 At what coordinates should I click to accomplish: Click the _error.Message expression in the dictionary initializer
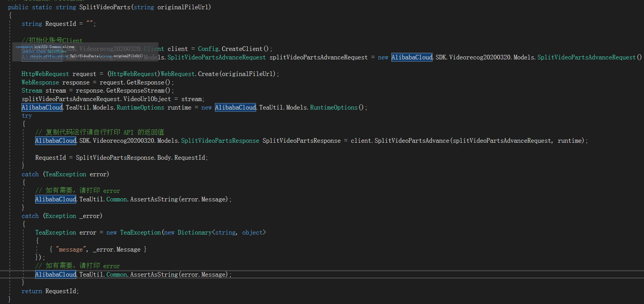click(x=117, y=250)
